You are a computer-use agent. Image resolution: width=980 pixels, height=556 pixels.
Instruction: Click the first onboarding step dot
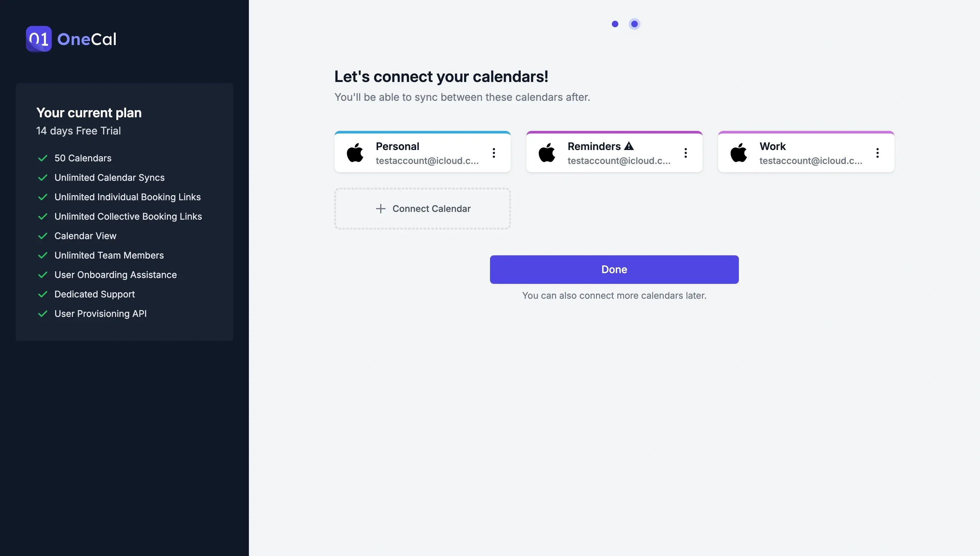614,24
